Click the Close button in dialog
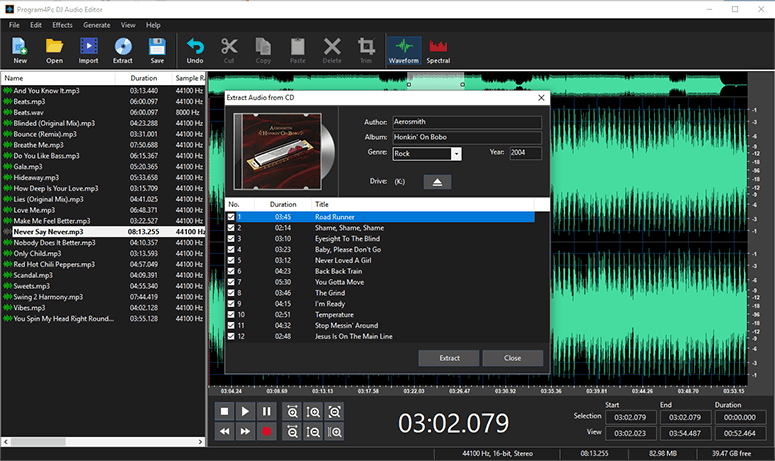 click(x=512, y=358)
